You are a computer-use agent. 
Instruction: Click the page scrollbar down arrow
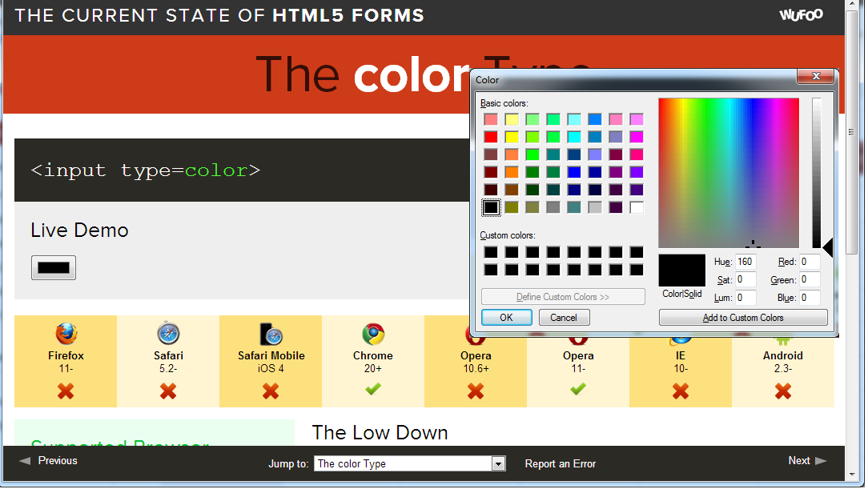pos(852,475)
